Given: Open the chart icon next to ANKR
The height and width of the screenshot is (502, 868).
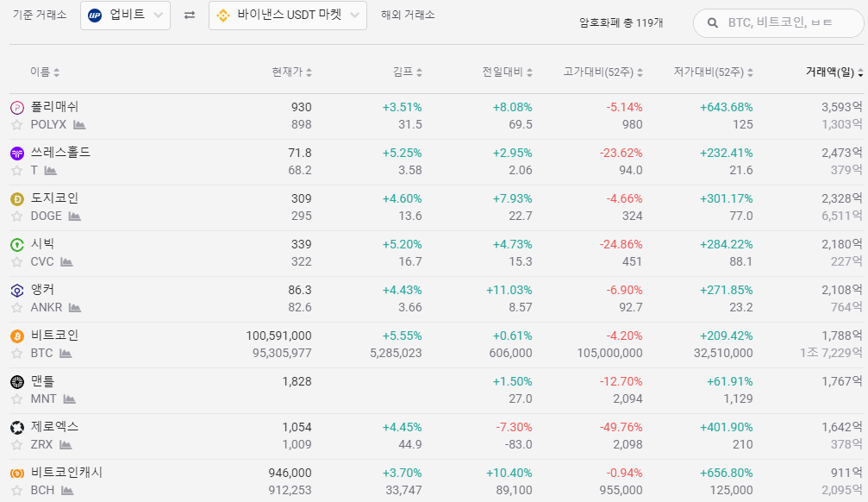Looking at the screenshot, I should (x=75, y=308).
